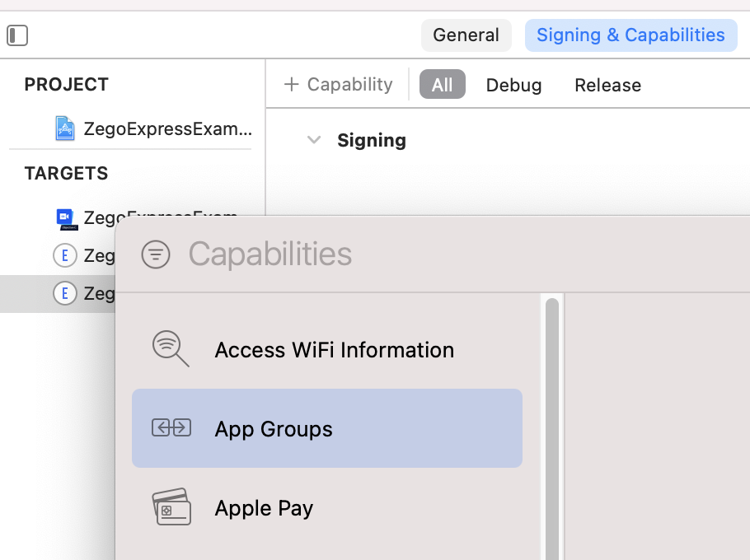
Task: Choose Access WiFi Information capability
Action: click(327, 350)
